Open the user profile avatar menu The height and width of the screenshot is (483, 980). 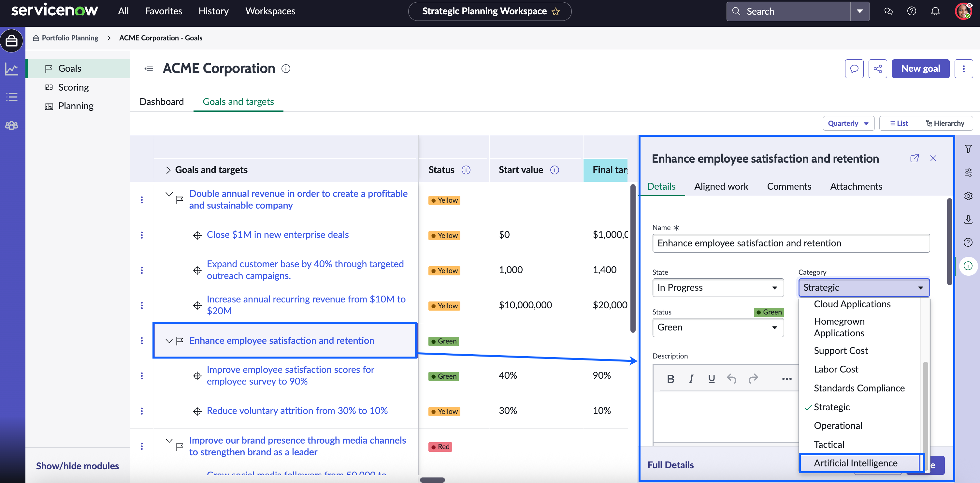click(x=963, y=11)
